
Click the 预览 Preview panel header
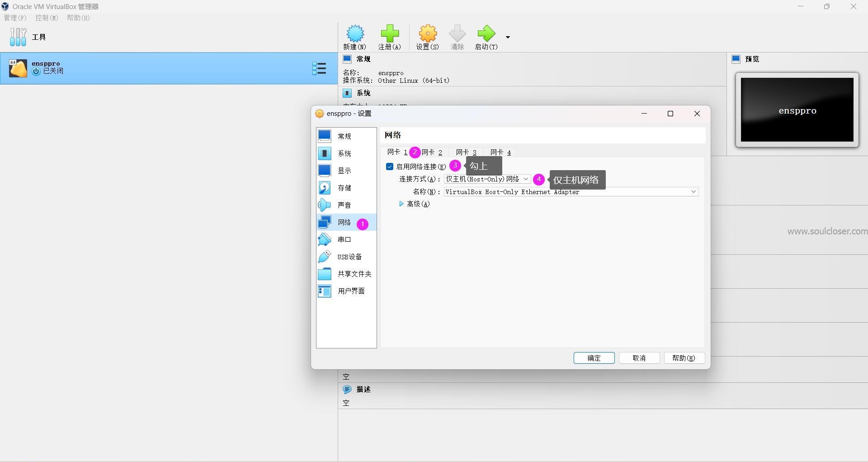752,59
